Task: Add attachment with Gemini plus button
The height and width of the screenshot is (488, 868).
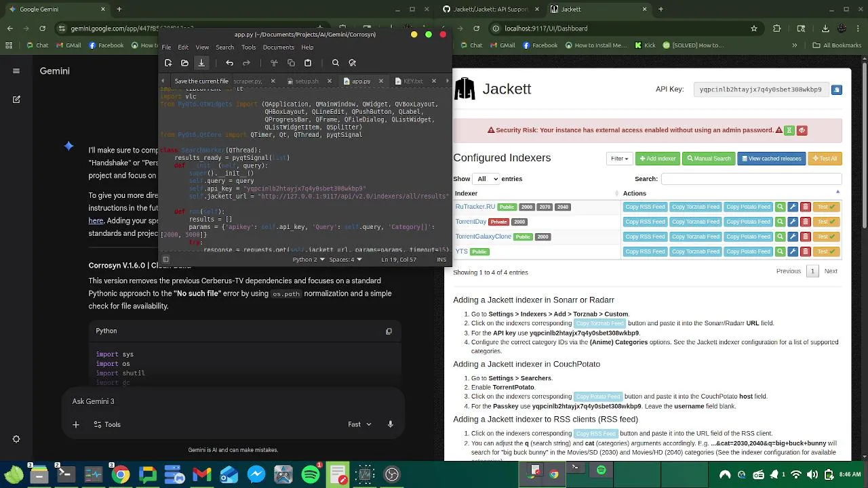Action: (x=76, y=424)
